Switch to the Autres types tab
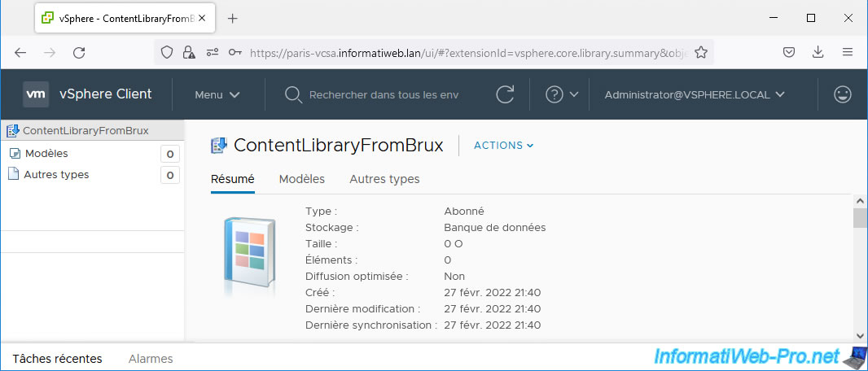The height and width of the screenshot is (371, 868). [384, 179]
